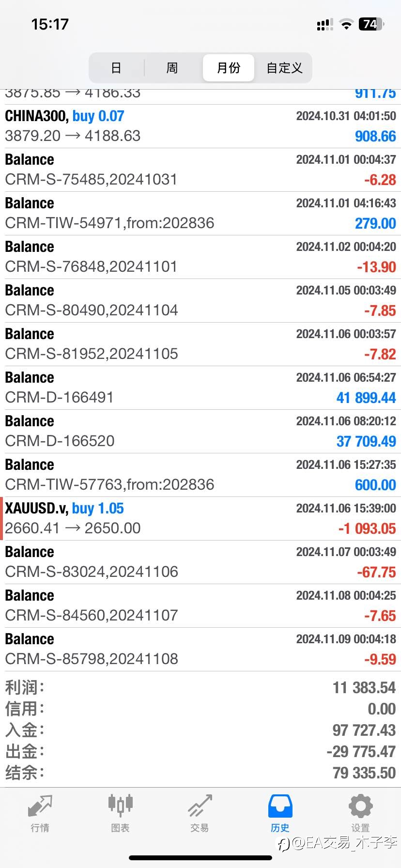Select the Week (周) period segment
Image resolution: width=401 pixels, height=868 pixels.
pyautogui.click(x=172, y=68)
